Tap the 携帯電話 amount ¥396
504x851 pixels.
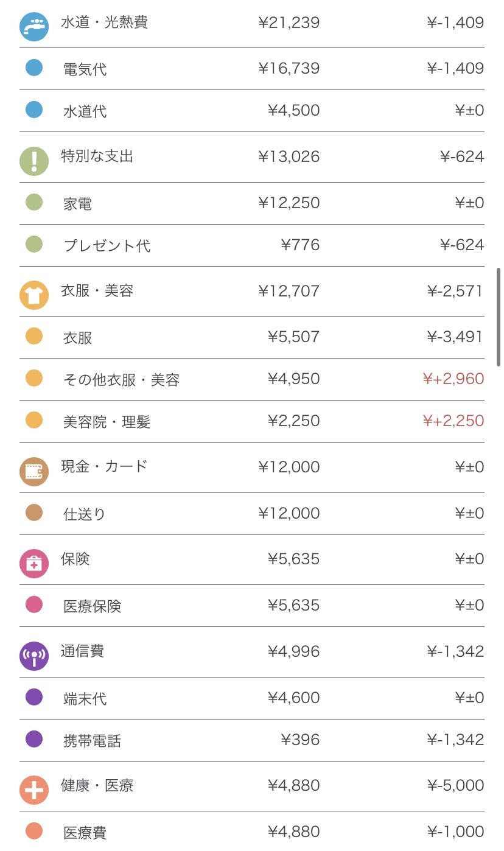point(300,740)
